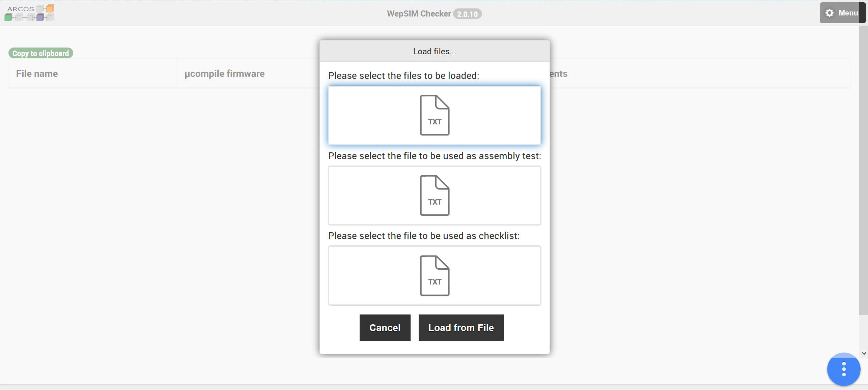Open the blue three-dots floating button

843,369
